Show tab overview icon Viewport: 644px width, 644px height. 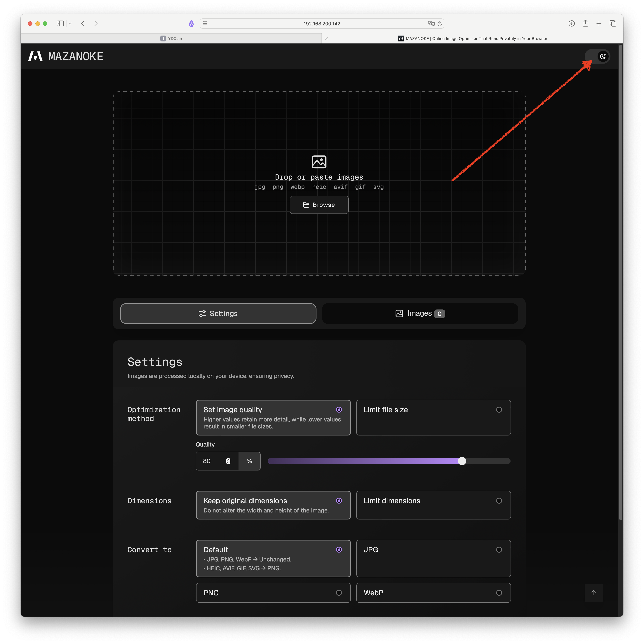[x=613, y=23]
